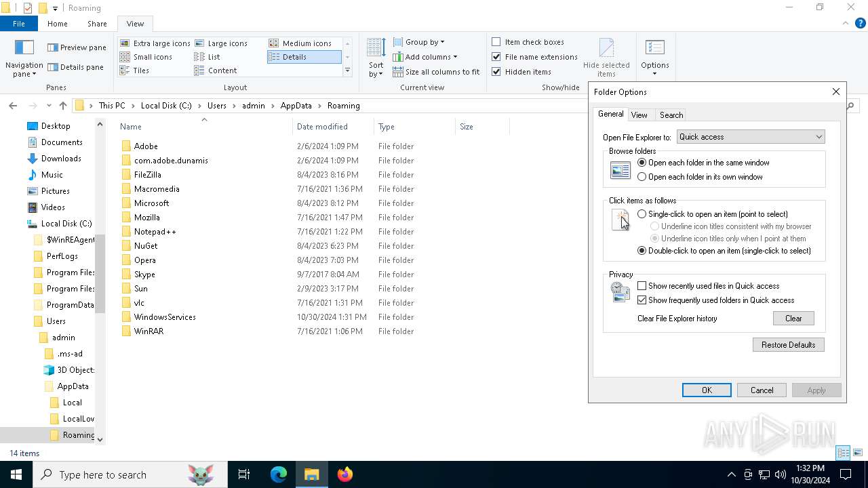Launch Firefox from the taskbar
Image resolution: width=868 pixels, height=488 pixels.
tap(345, 474)
